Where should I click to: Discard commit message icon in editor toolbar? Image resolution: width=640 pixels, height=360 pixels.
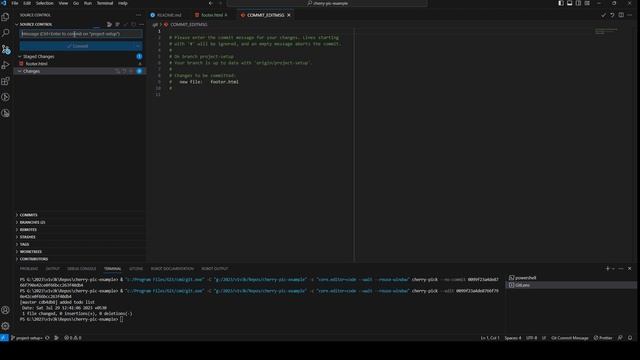[x=612, y=15]
